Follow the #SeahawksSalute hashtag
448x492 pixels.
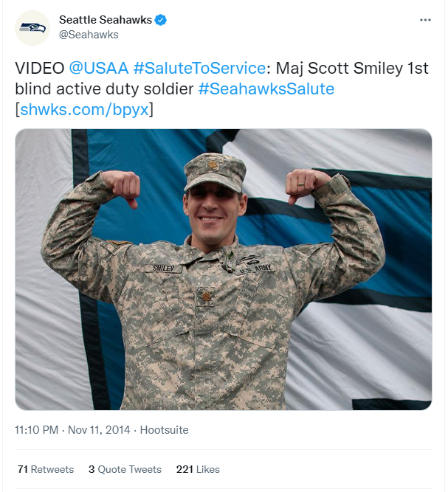(266, 89)
